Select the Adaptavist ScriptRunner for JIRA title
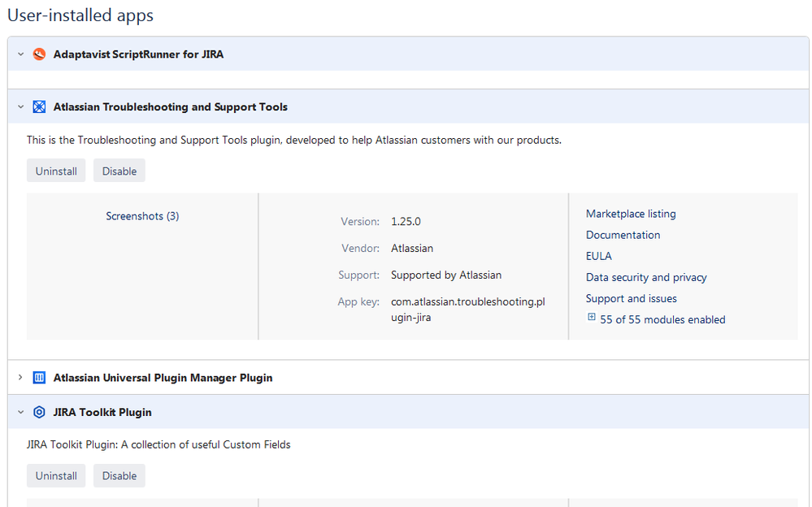This screenshot has height=507, width=812. [138, 54]
